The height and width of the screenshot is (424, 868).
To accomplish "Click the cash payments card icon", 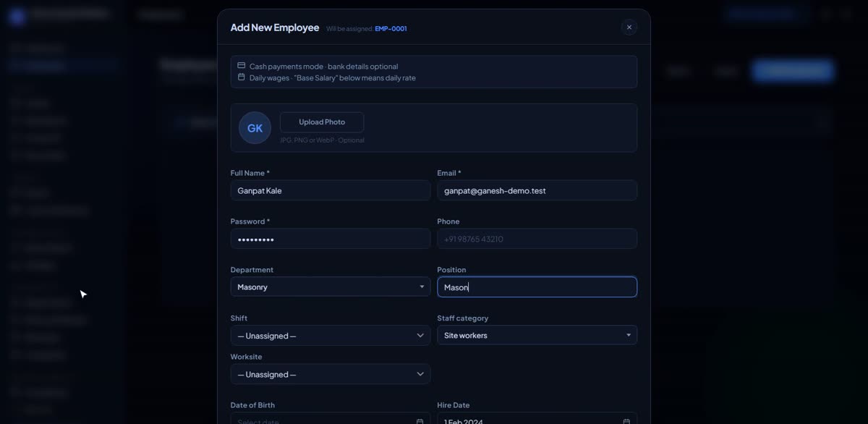I will tap(242, 66).
